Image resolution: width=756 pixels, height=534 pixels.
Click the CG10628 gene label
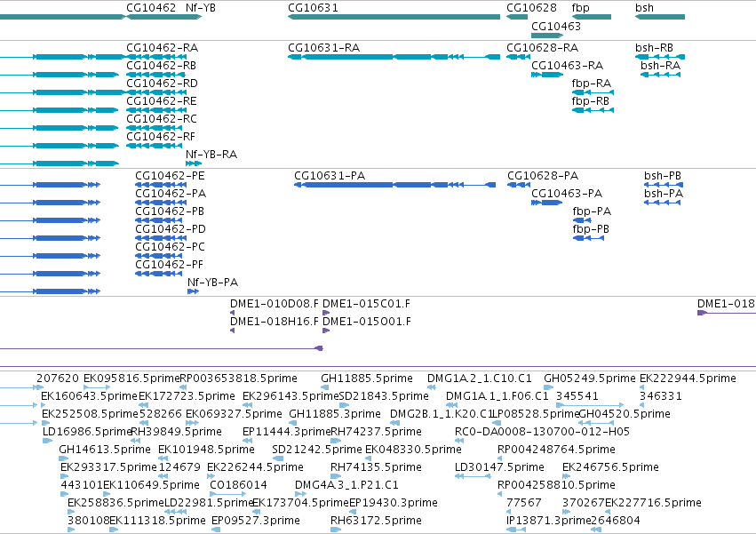(531, 8)
